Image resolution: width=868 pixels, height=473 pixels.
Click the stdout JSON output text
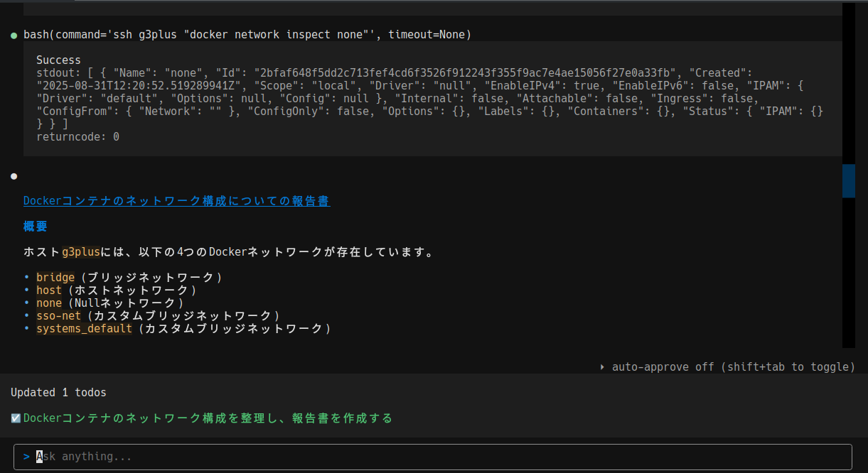(x=430, y=99)
